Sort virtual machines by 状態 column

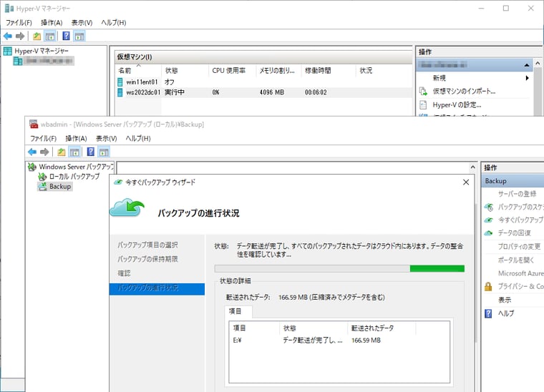(185, 71)
